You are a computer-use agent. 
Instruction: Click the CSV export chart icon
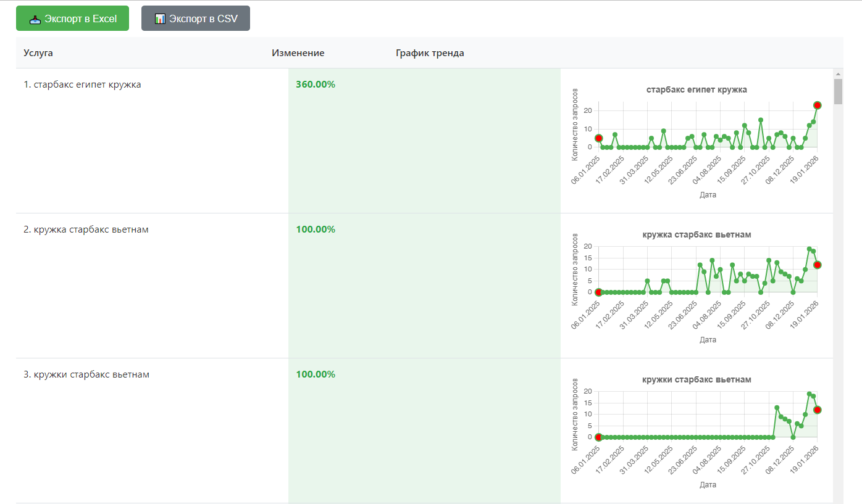coord(160,19)
